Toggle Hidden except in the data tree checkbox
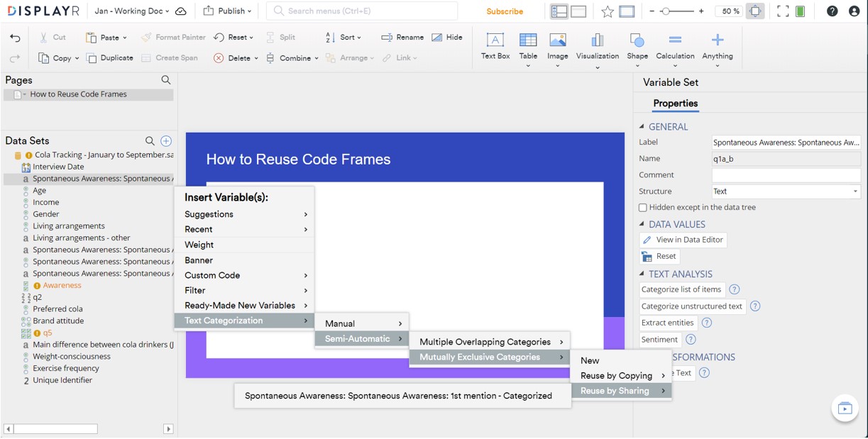This screenshot has height=439, width=868. click(x=643, y=208)
